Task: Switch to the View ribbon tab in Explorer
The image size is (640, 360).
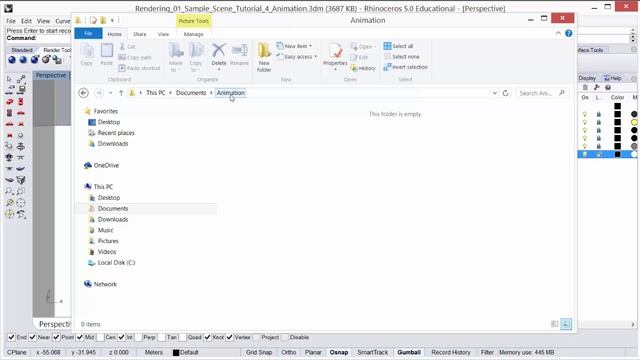Action: (x=163, y=34)
